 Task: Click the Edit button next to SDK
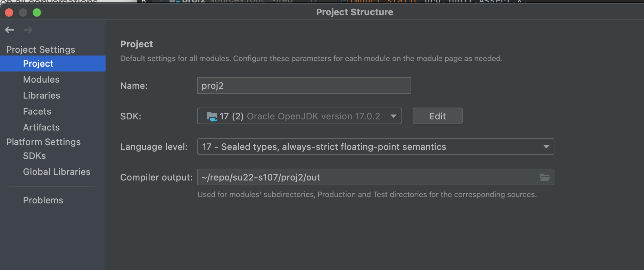437,116
